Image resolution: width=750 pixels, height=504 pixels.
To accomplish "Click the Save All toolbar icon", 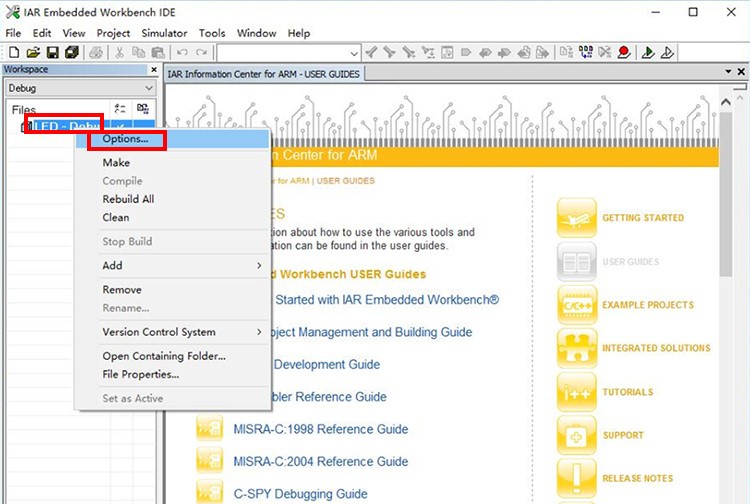I will point(72,53).
